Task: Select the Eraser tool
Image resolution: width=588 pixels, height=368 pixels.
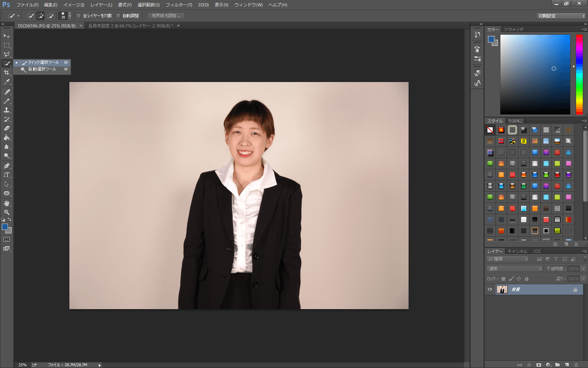Action: click(7, 128)
